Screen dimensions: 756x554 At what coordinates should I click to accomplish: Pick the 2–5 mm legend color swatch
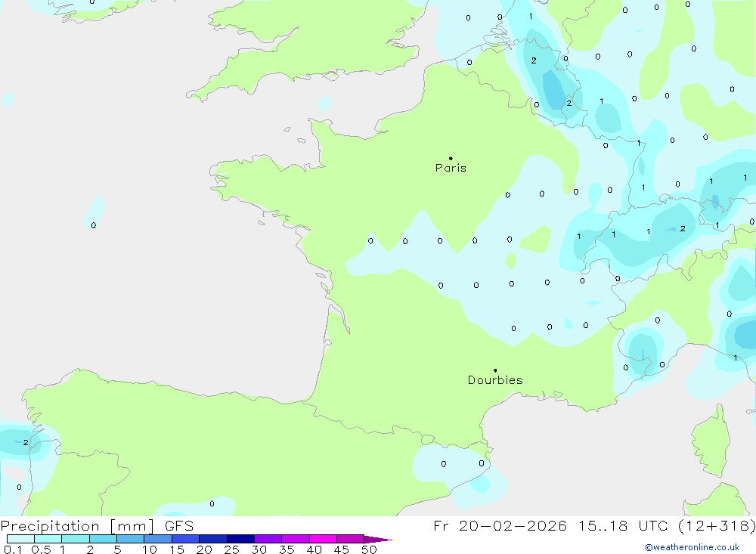[103, 539]
